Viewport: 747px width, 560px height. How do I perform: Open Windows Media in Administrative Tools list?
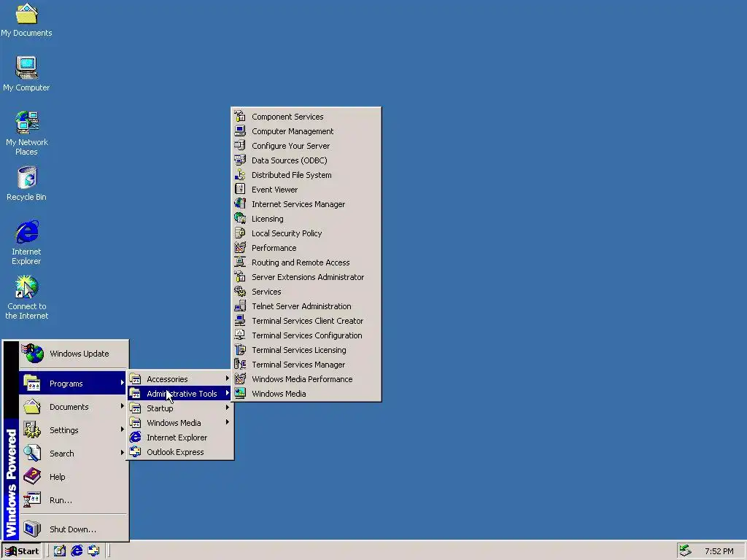coord(306,393)
